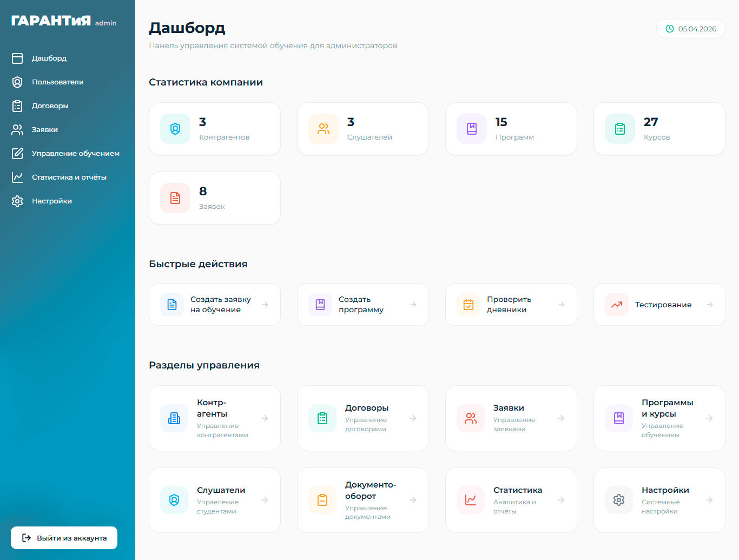Click the logout icon in Выйти из аккаунта

(27, 538)
